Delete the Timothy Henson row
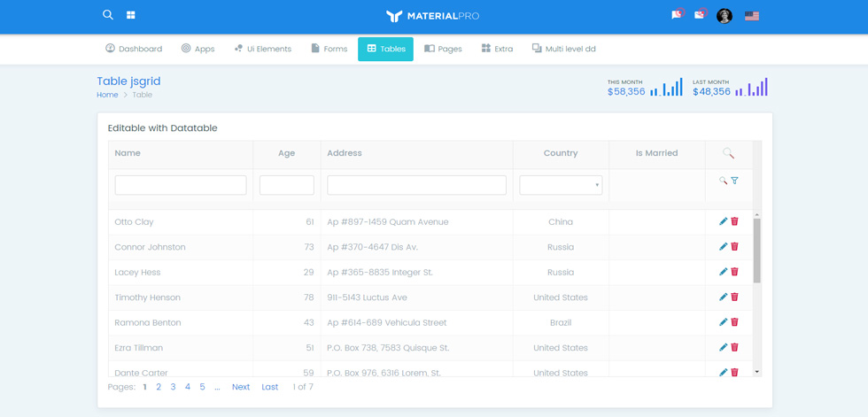868x417 pixels. click(734, 297)
